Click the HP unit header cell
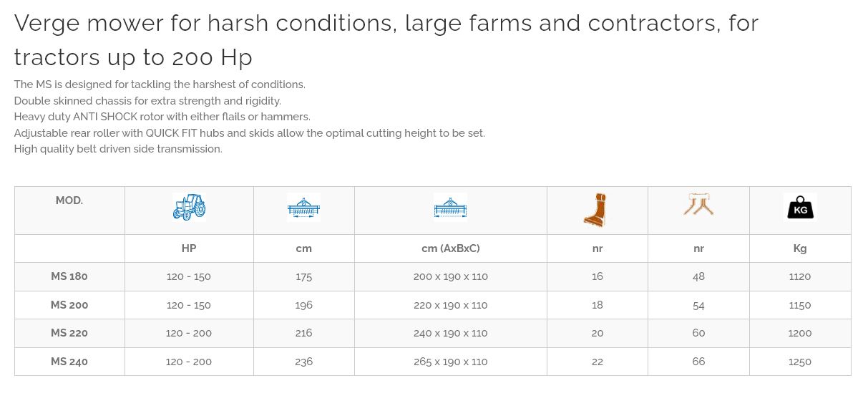 [189, 248]
